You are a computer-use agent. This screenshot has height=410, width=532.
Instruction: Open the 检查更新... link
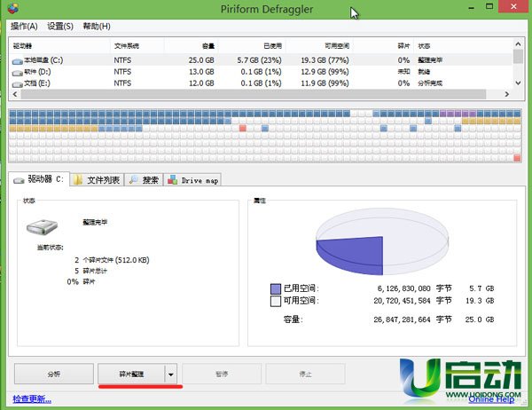[x=32, y=398]
